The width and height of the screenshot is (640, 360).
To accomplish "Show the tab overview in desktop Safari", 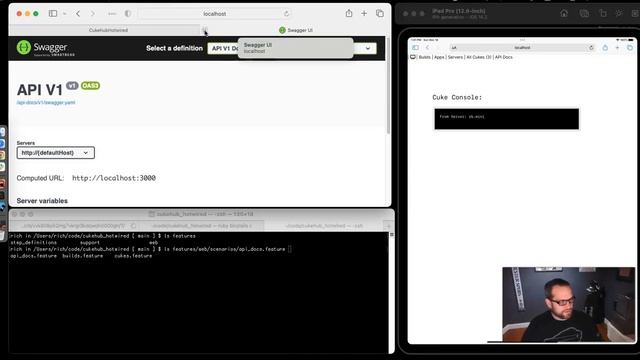I will 380,13.
